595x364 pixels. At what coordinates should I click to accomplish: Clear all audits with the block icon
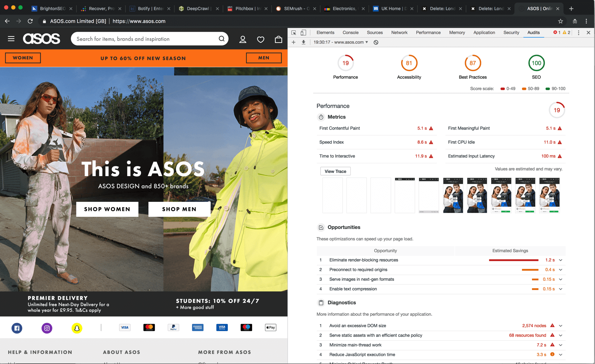376,42
